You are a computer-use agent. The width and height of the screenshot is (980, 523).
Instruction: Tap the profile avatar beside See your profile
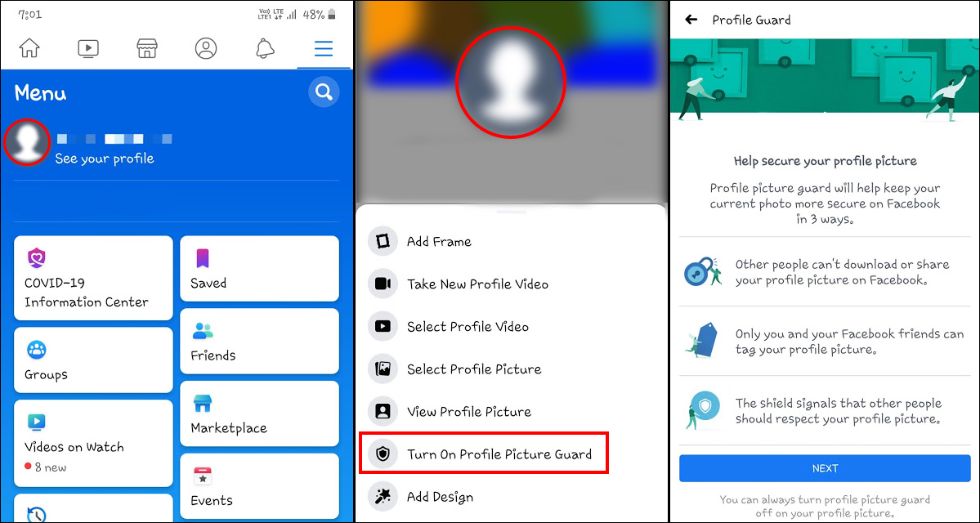(27, 142)
